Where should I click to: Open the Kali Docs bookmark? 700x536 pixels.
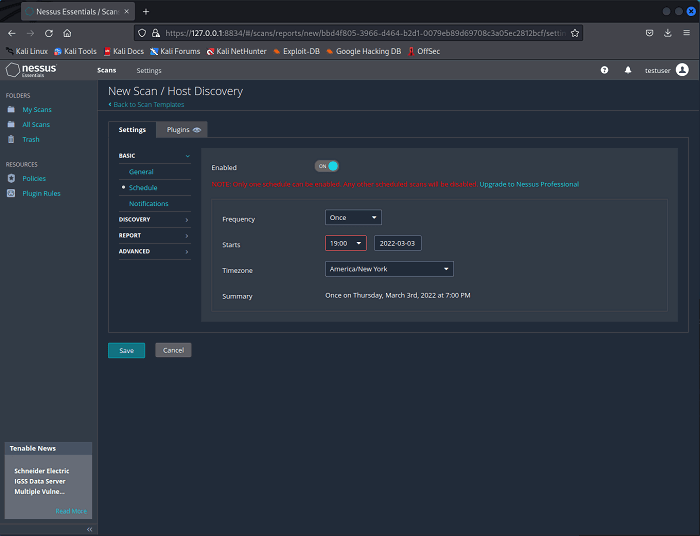(124, 51)
